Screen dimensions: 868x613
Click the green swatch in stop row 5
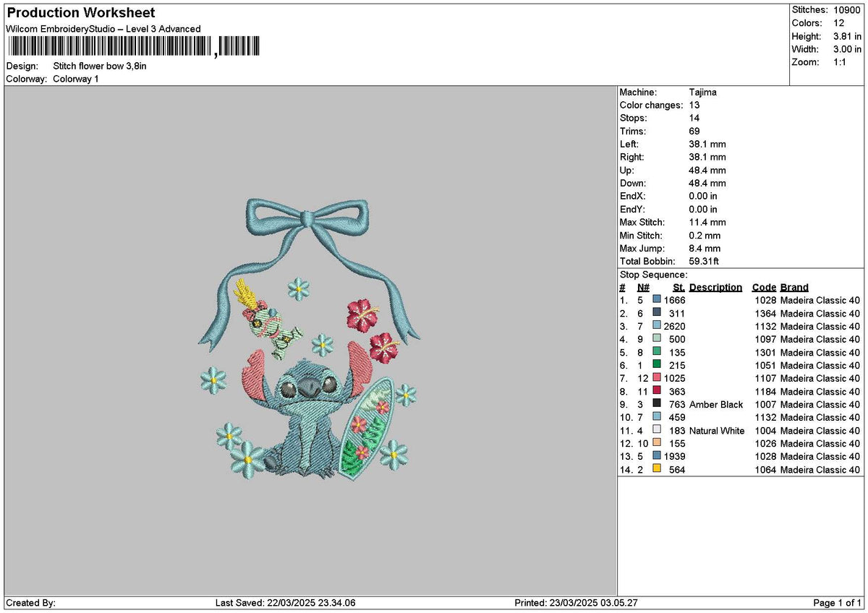pyautogui.click(x=657, y=351)
